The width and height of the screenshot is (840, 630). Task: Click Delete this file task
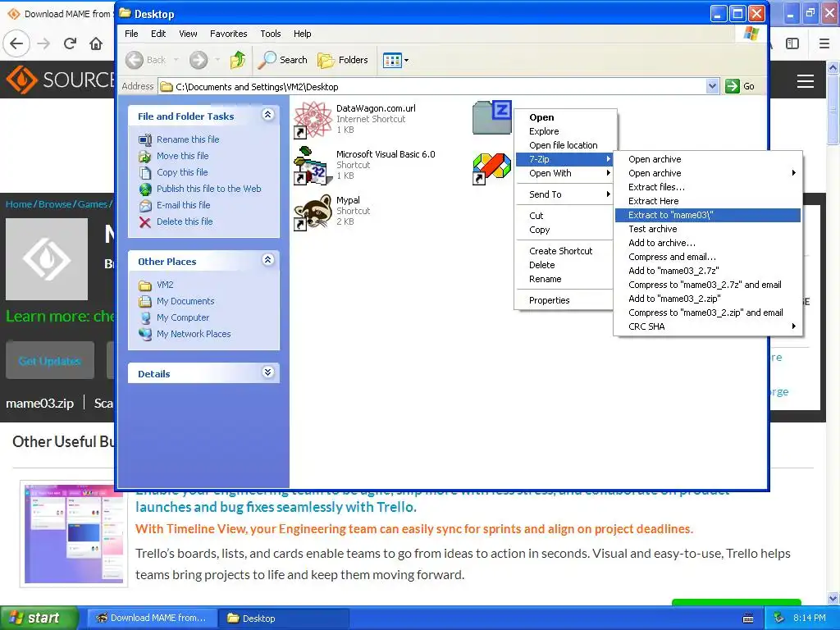(x=185, y=221)
